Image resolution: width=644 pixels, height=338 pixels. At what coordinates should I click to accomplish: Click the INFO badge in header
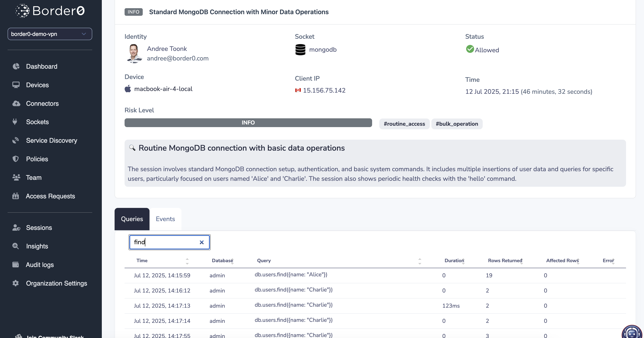[134, 12]
